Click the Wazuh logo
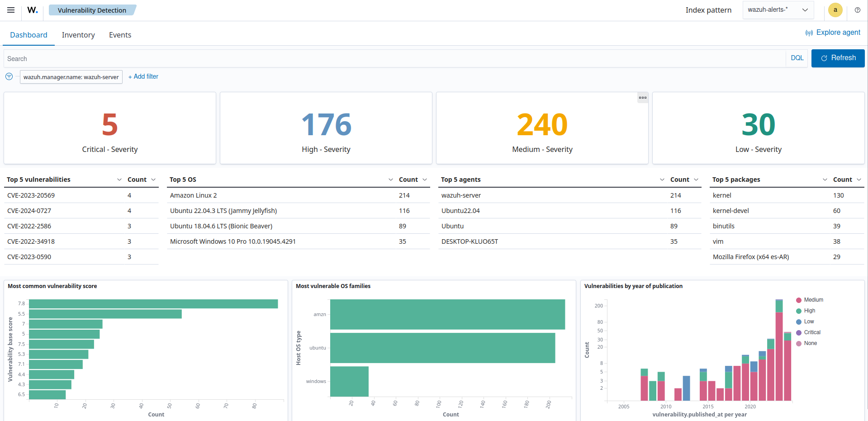The height and width of the screenshot is (421, 868). pos(32,9)
